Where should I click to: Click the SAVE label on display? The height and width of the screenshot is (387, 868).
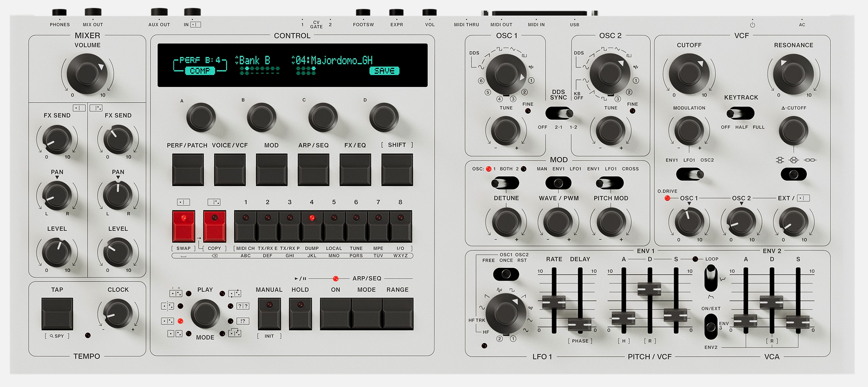click(x=384, y=71)
